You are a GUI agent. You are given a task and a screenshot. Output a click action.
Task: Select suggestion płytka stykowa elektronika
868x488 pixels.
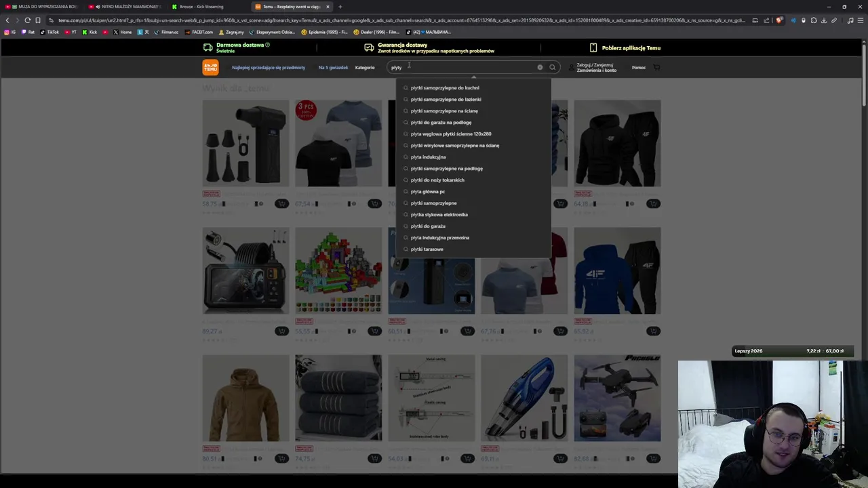[473, 214]
